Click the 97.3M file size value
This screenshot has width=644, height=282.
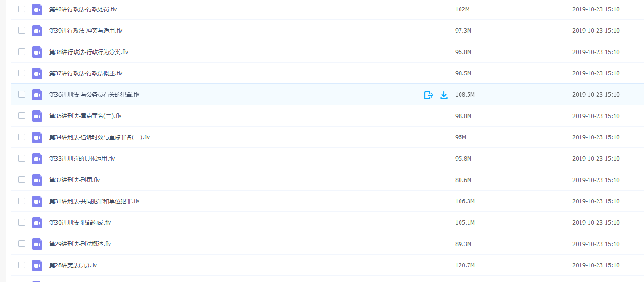pos(463,31)
